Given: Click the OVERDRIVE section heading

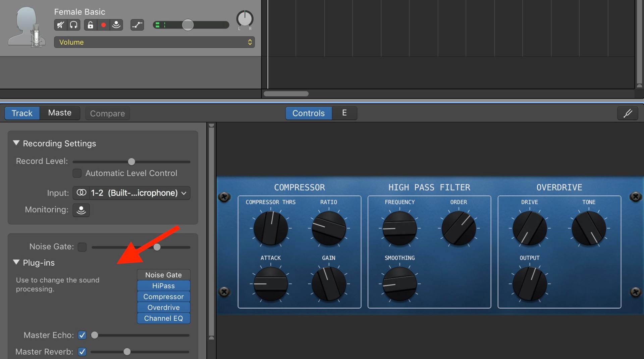Looking at the screenshot, I should [559, 187].
